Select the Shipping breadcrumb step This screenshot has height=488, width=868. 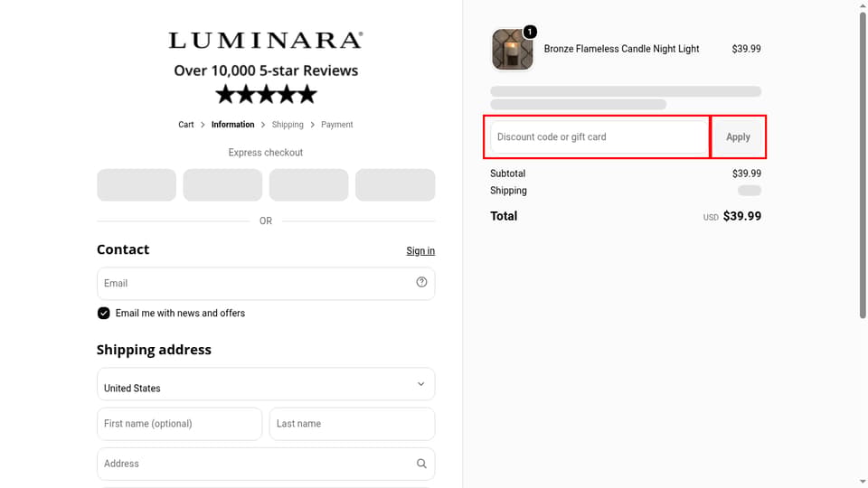tap(288, 125)
